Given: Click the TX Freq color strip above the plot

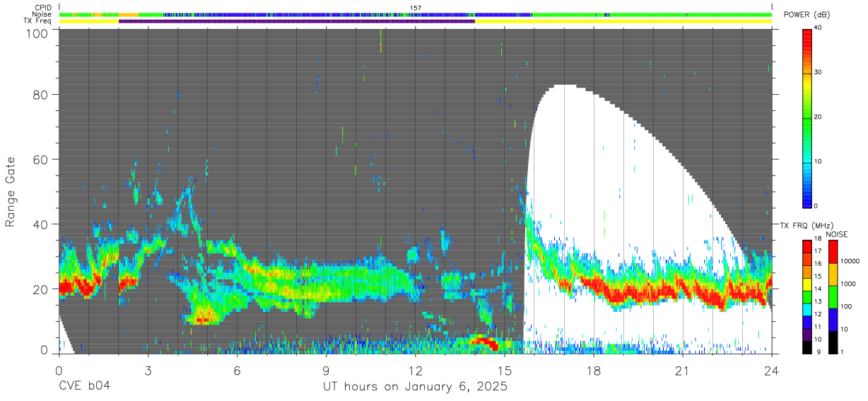Looking at the screenshot, I should pyautogui.click(x=416, y=21).
